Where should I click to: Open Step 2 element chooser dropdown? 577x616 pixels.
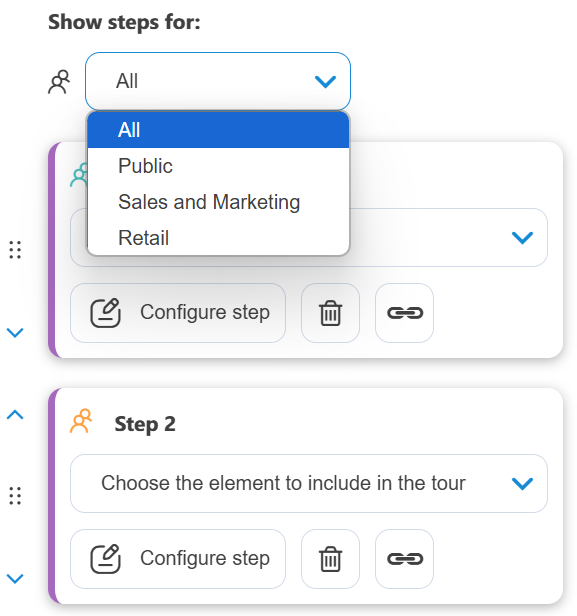coord(309,483)
